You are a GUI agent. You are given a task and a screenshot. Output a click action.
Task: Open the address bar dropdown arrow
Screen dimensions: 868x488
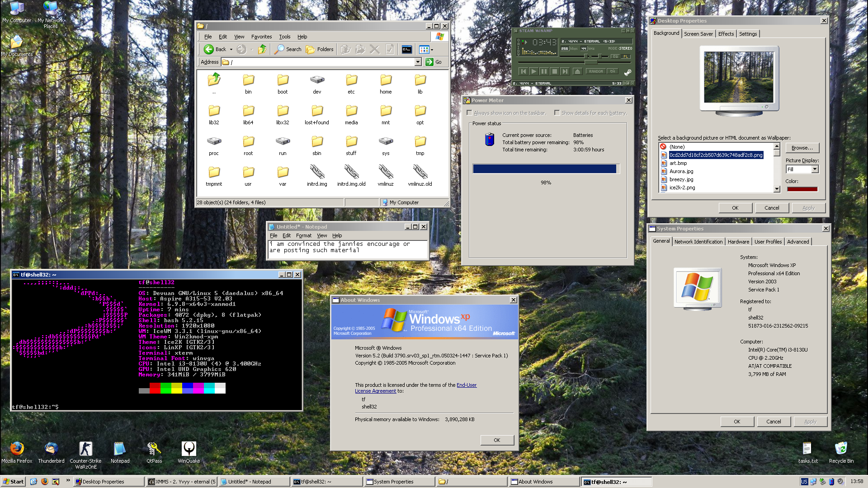click(418, 62)
